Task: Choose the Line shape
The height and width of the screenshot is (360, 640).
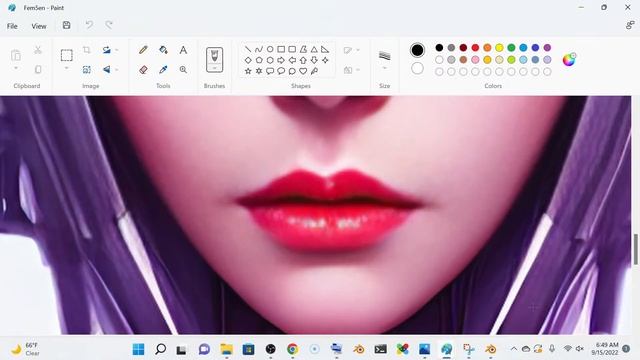Action: tap(248, 49)
